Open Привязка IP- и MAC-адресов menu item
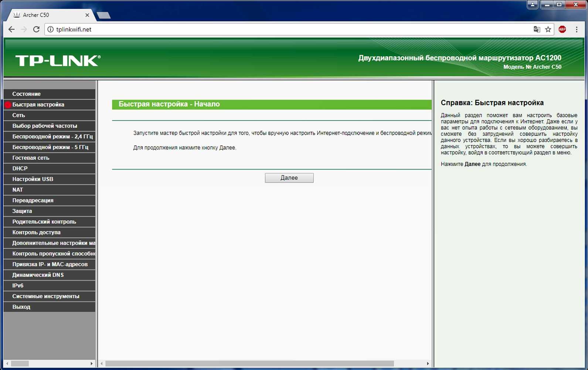The height and width of the screenshot is (370, 588). [50, 265]
